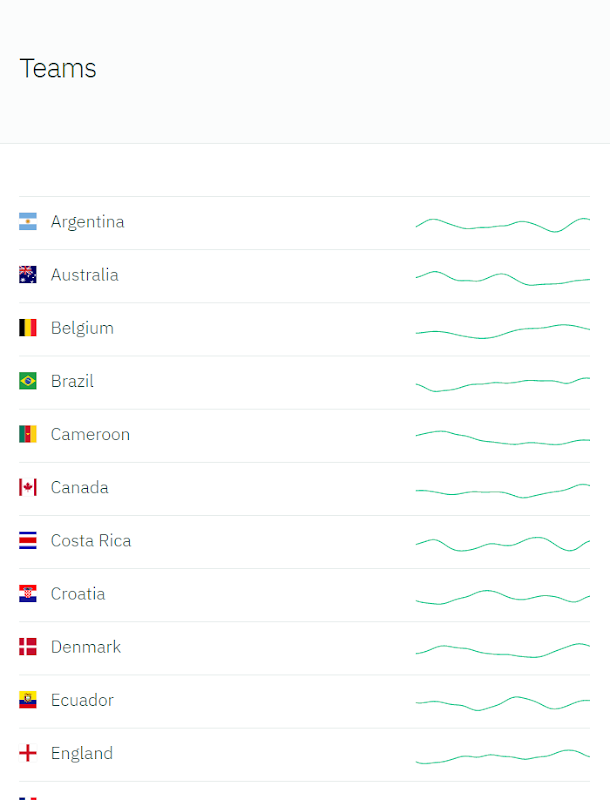The height and width of the screenshot is (800, 610).
Task: Click the Belgium flag icon
Action: coord(28,328)
